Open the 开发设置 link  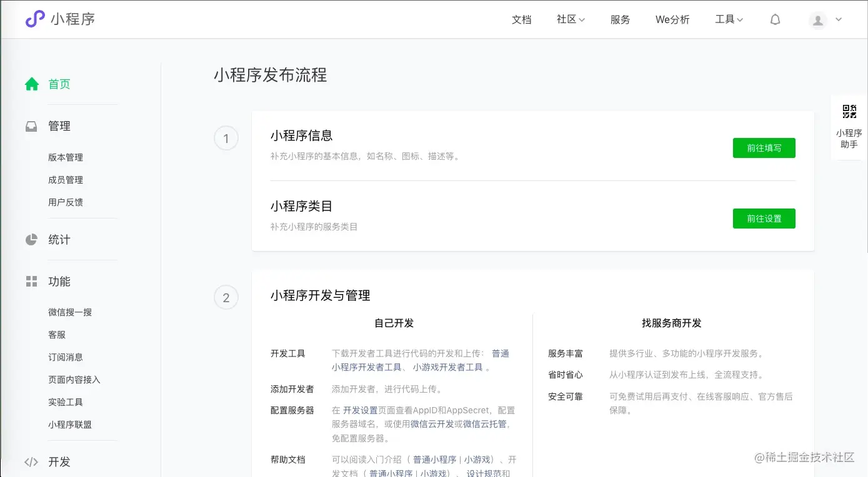coord(361,410)
